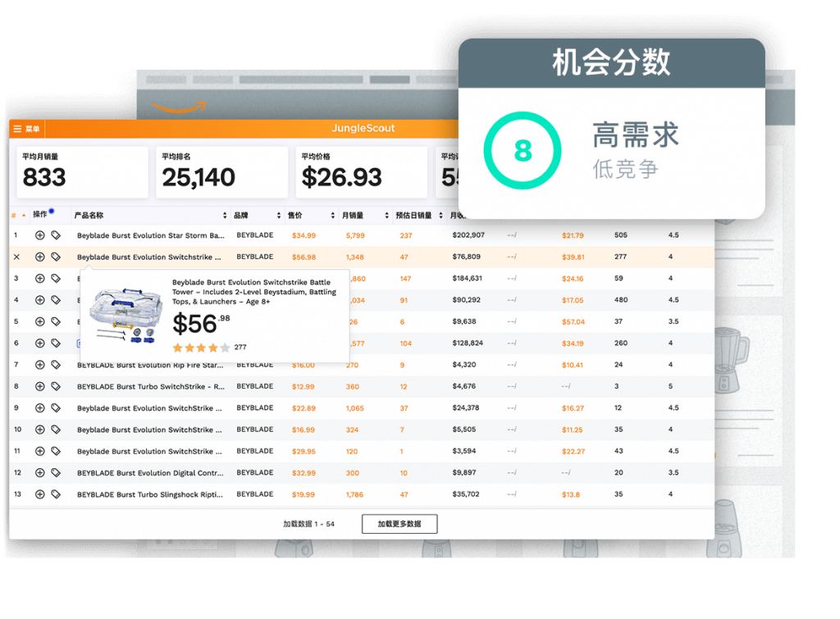This screenshot has width=840, height=619.
Task: Click the sort arrows beside 品牌
Action: (x=279, y=215)
